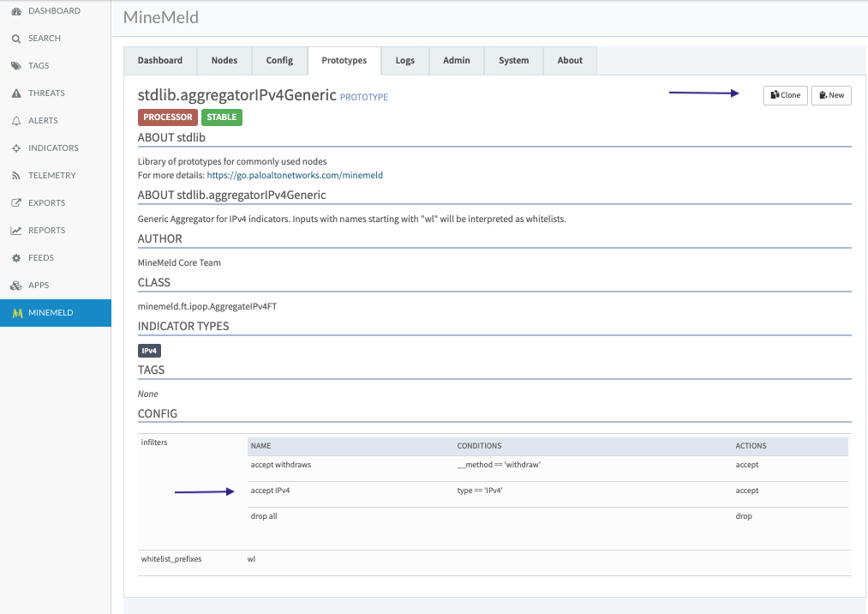Select the System tab
This screenshot has width=868, height=614.
coord(513,61)
